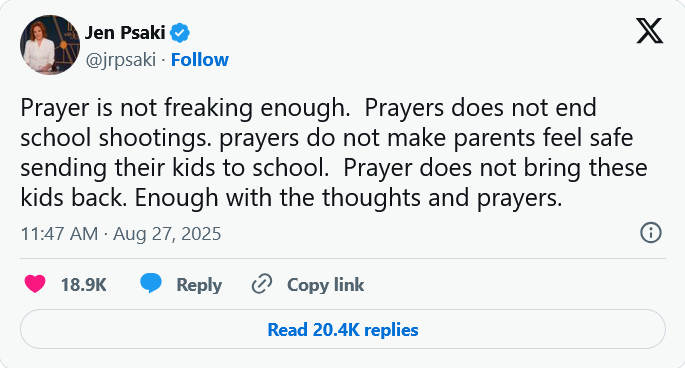
Task: Like the tweet with the heart icon
Action: pos(35,284)
